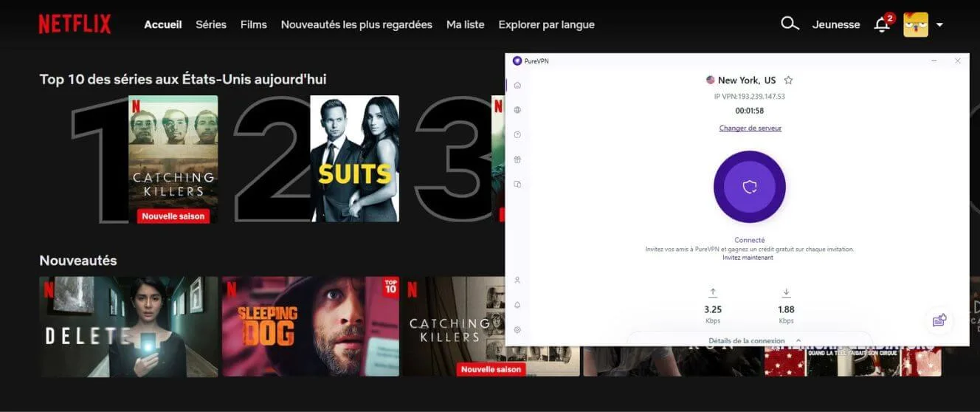
Task: Go to Netflix Accueil tab
Action: (x=163, y=24)
